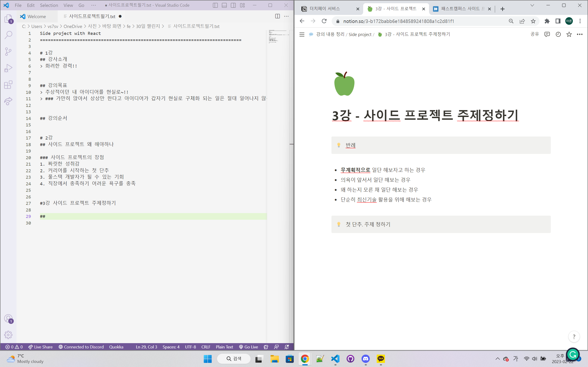Viewport: 588px width, 367px height.
Task: Open the Live Share sidebar icon
Action: pyautogui.click(x=8, y=101)
